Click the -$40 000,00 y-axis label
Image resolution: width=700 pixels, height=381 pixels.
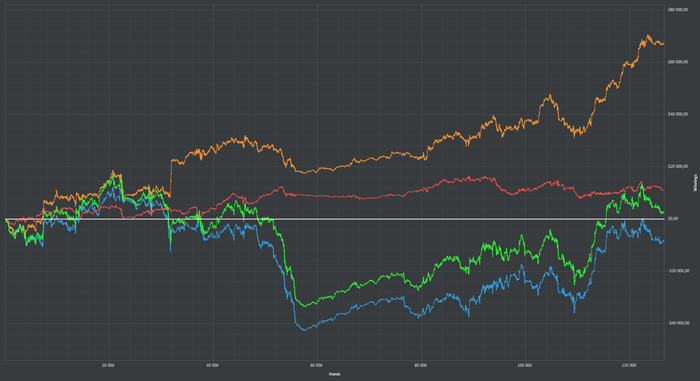(679, 323)
